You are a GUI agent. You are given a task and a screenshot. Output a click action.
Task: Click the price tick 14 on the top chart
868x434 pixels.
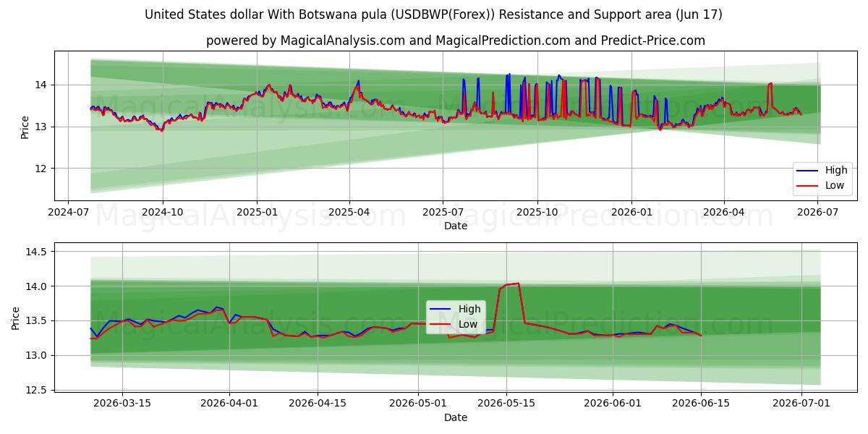tap(43, 85)
